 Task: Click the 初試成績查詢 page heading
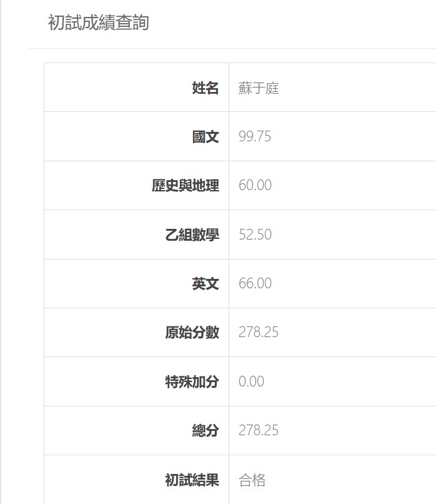98,23
